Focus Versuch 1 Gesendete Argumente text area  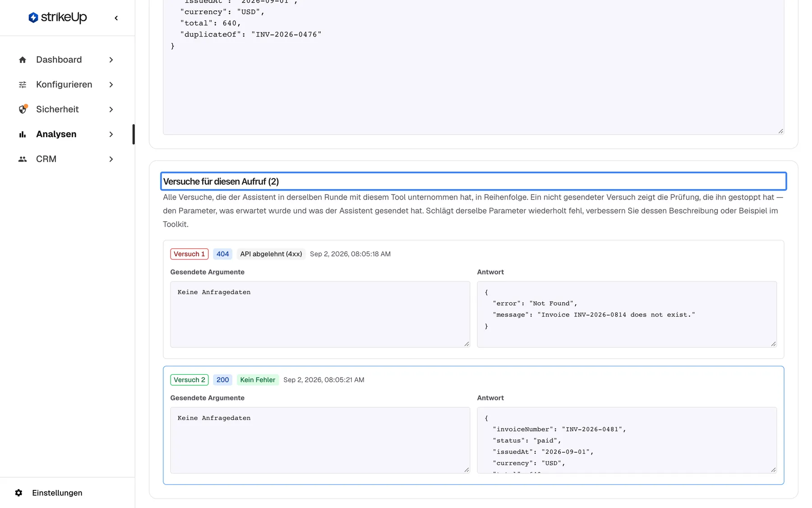tap(320, 314)
